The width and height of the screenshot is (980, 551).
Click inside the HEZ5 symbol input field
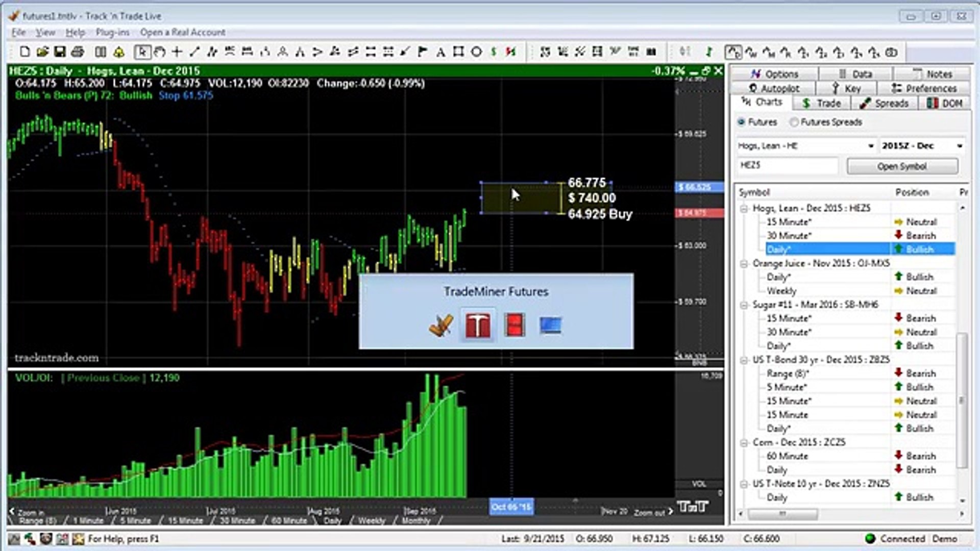pos(786,165)
